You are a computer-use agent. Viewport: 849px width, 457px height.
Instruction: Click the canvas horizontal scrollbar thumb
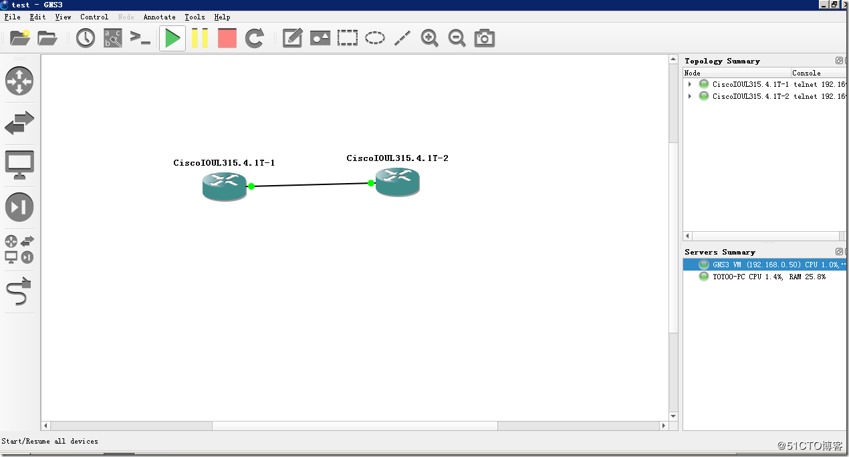355,426
